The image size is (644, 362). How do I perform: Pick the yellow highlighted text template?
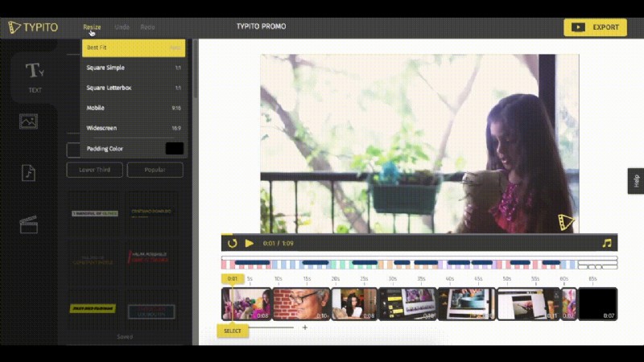click(93, 308)
